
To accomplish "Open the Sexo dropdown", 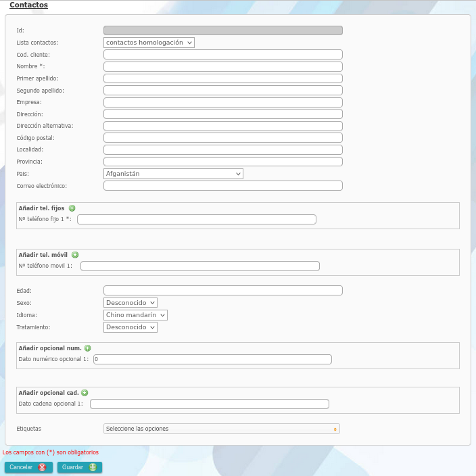I will click(130, 303).
